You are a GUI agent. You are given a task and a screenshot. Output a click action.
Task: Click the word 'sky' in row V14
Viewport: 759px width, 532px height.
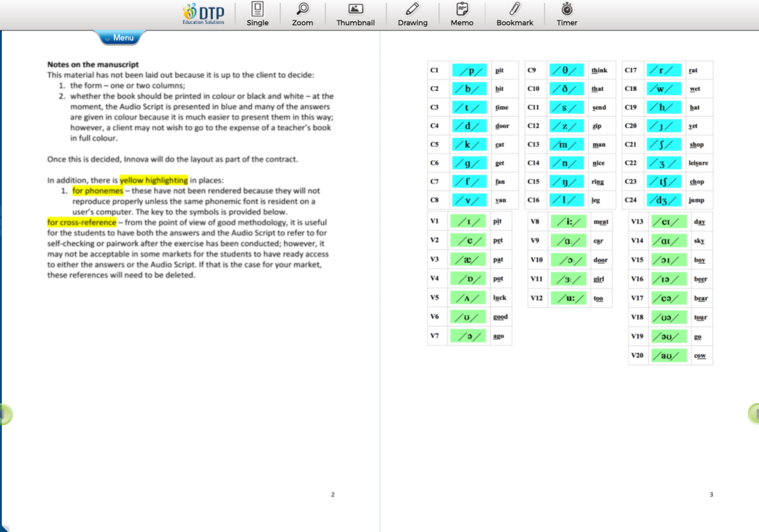pos(699,241)
